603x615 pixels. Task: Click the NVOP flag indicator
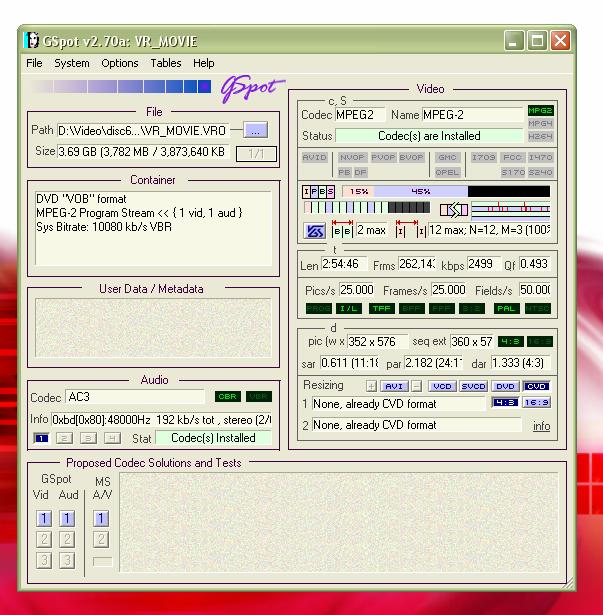tap(352, 157)
